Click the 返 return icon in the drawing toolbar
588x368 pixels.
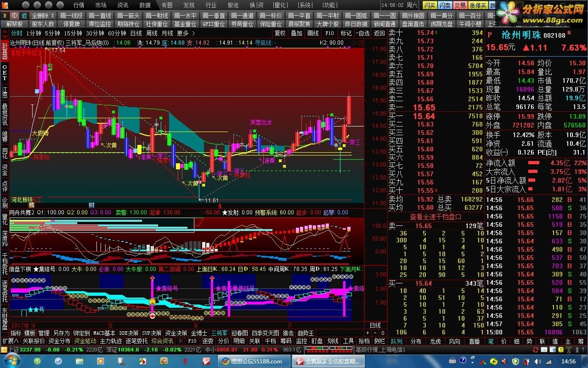(x=24, y=16)
